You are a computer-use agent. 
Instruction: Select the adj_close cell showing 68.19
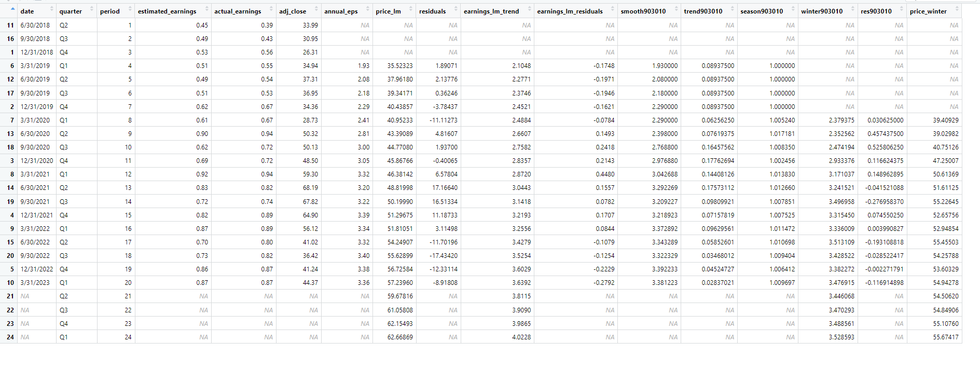point(299,188)
